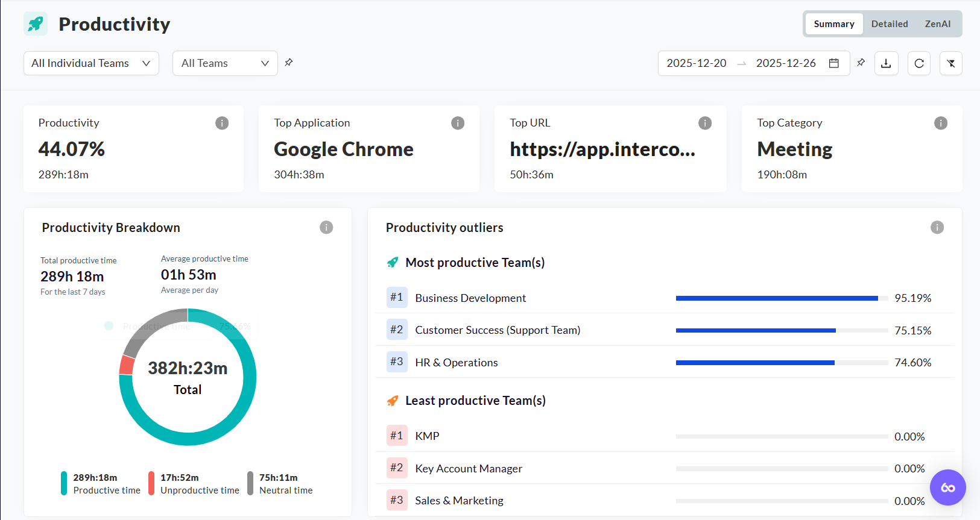Screen dimensions: 980x520
Task: Edit the start date 2025-12-20 field
Action: 697,63
